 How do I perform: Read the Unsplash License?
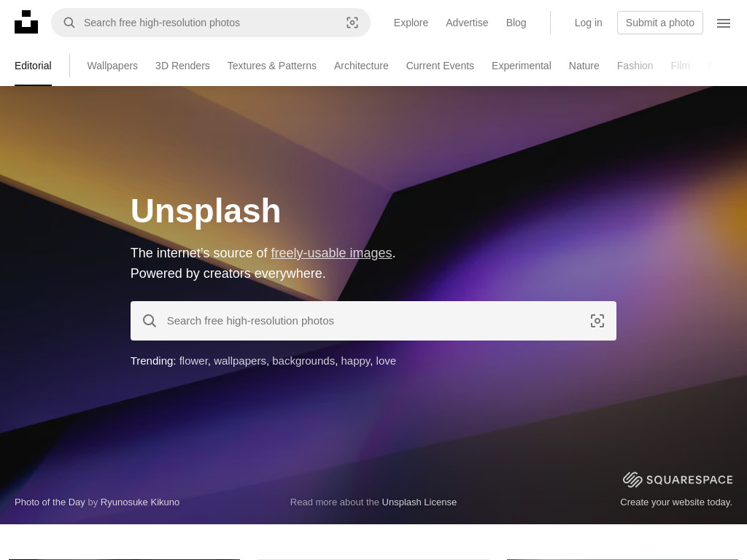pyautogui.click(x=419, y=502)
